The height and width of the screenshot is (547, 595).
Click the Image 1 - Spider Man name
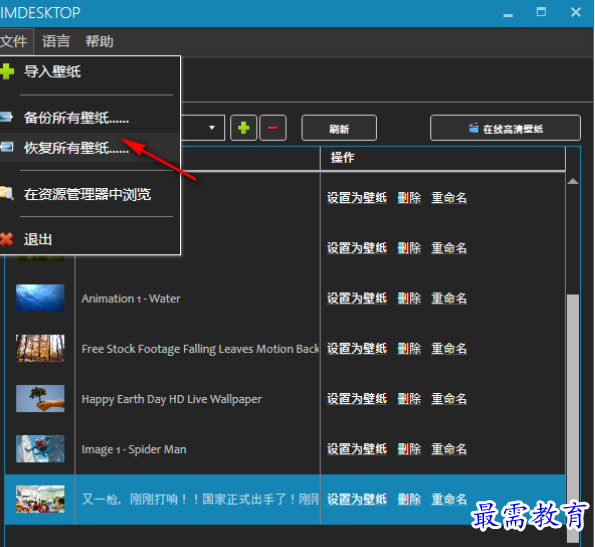(134, 450)
